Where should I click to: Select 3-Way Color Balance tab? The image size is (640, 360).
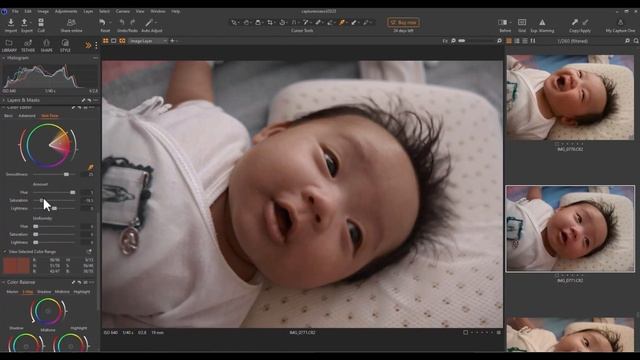tap(28, 292)
